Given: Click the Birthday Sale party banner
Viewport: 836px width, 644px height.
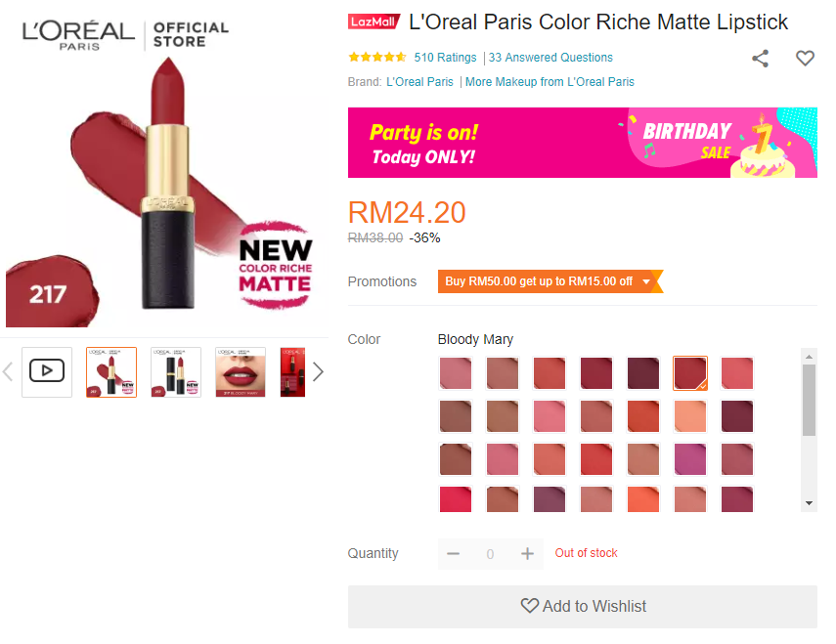Looking at the screenshot, I should 583,143.
